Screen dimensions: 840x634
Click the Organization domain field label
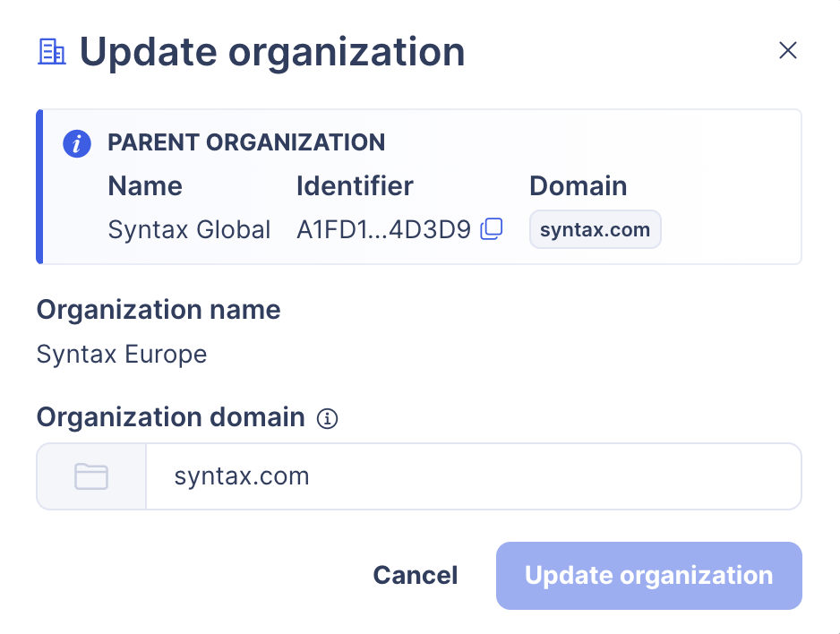[x=170, y=417]
